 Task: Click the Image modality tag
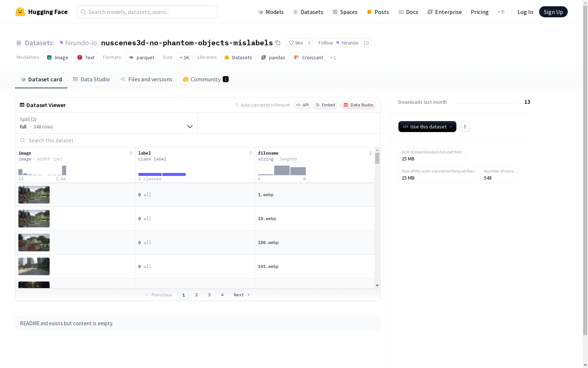pos(58,57)
